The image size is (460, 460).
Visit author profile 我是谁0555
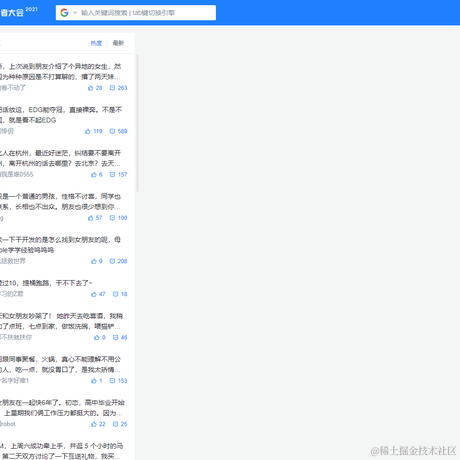(x=17, y=174)
